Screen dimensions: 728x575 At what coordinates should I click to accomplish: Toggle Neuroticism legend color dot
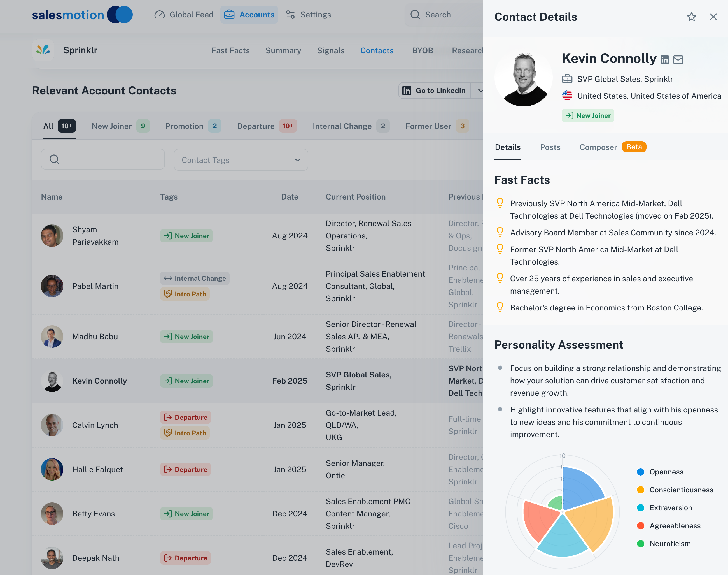(x=641, y=544)
